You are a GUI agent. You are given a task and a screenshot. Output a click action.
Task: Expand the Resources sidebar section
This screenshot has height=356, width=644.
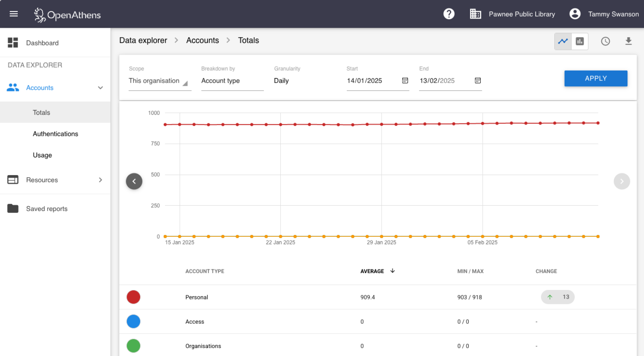click(100, 180)
